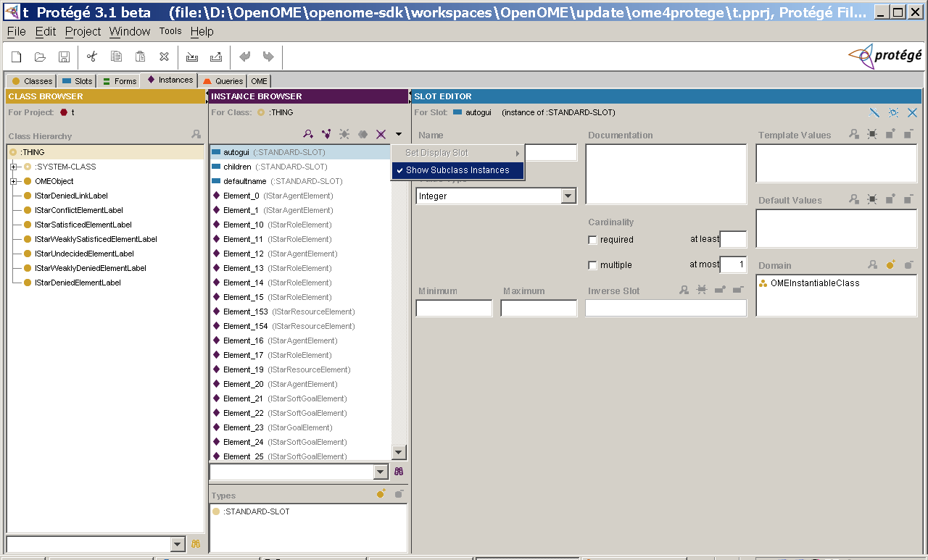Viewport: 928px width, 560px height.
Task: Click the View Slot at Class magnifier in Class Browser
Action: (194, 134)
